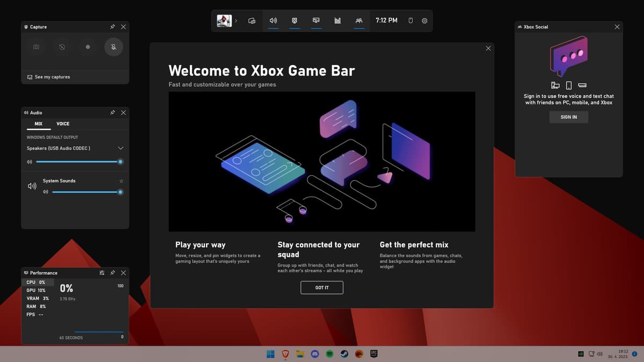Screen dimensions: 644x362
Task: Click the System Sounds volume slider
Action: click(86, 192)
